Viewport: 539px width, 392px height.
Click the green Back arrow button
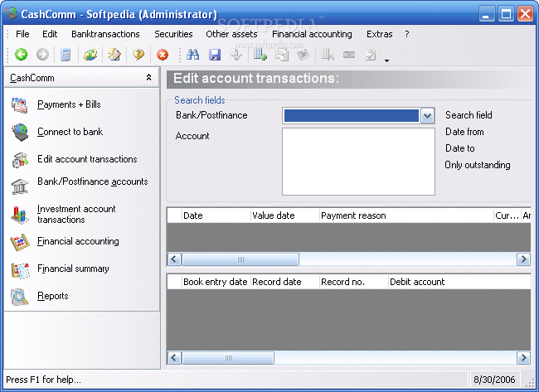tap(22, 55)
